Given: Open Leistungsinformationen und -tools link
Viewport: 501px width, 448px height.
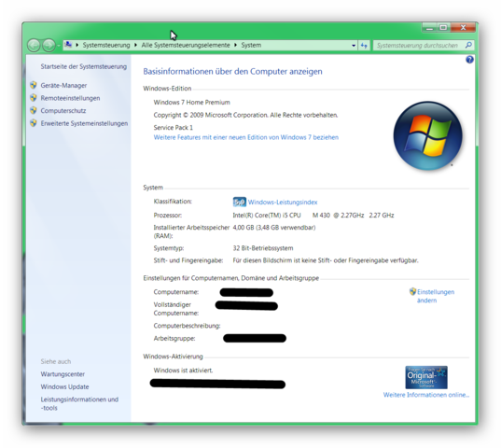Looking at the screenshot, I should point(79,403).
